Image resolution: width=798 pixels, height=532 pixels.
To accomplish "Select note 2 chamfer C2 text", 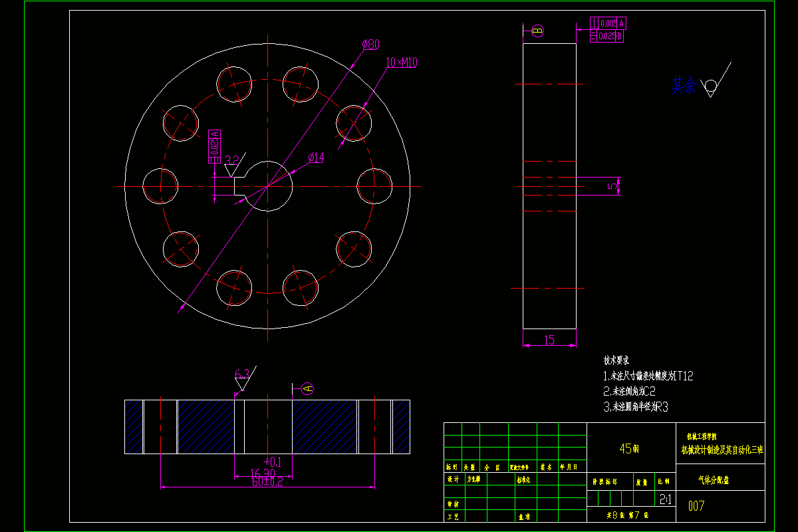I will point(629,391).
